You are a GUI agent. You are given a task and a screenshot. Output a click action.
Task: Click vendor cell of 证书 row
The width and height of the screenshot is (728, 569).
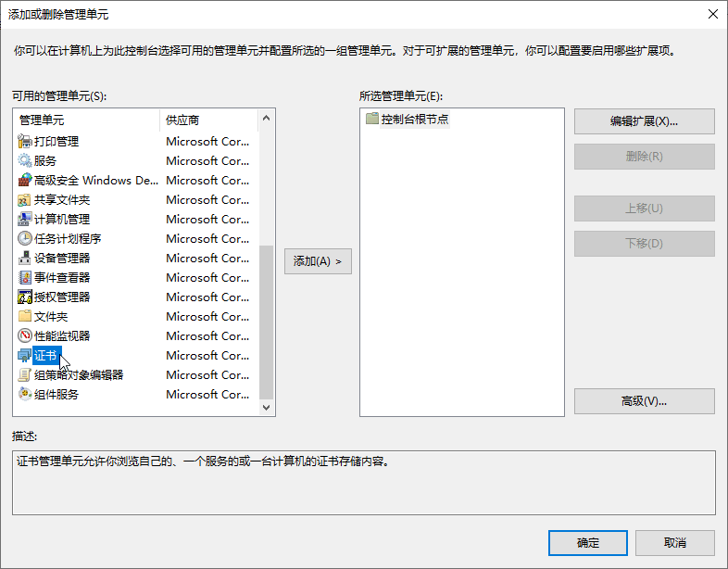[x=207, y=356]
